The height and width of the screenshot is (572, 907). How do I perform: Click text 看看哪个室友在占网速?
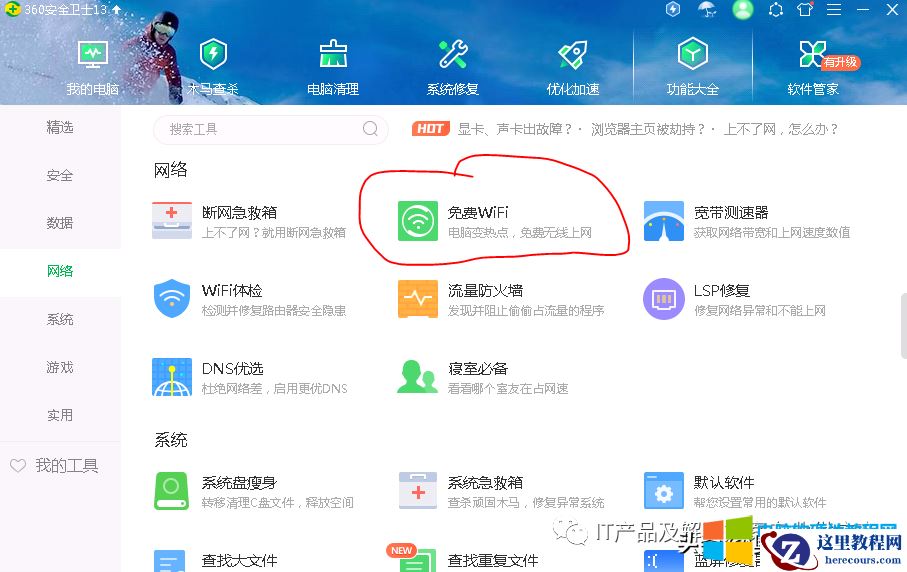click(508, 389)
